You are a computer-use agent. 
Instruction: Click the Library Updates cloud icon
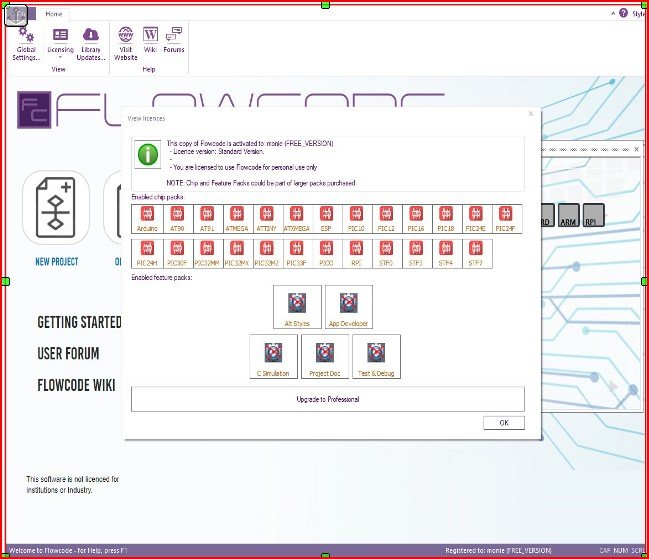[x=91, y=35]
